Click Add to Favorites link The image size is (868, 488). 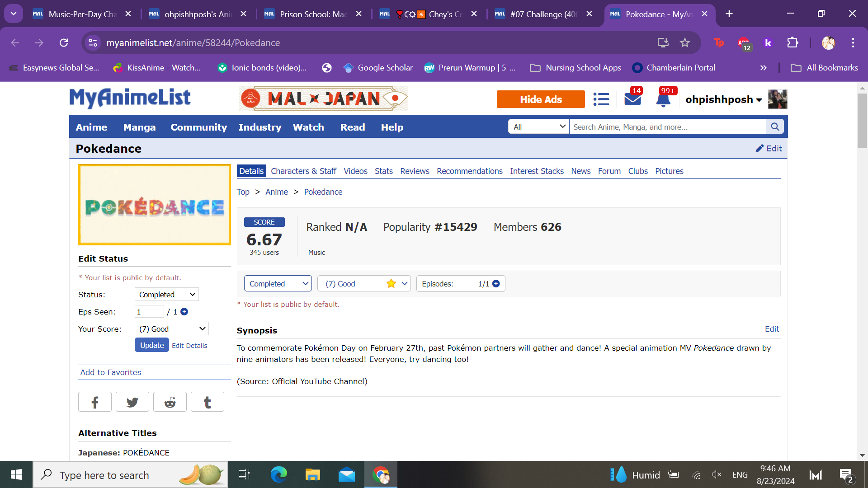(111, 372)
